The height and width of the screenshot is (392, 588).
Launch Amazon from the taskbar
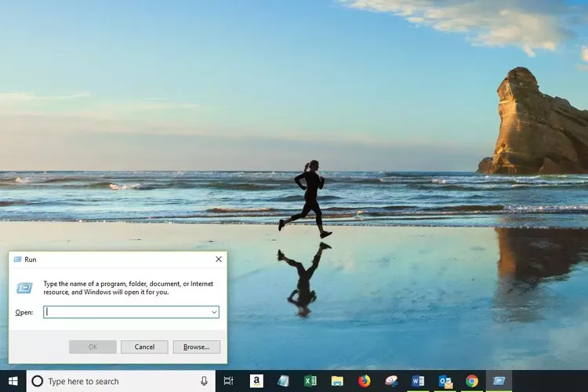256,381
